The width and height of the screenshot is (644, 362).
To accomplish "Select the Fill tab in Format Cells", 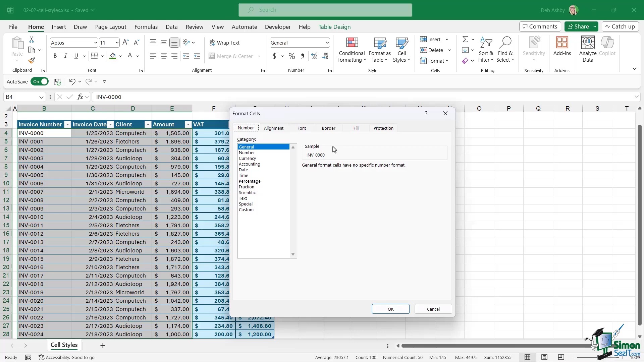I will 356,128.
